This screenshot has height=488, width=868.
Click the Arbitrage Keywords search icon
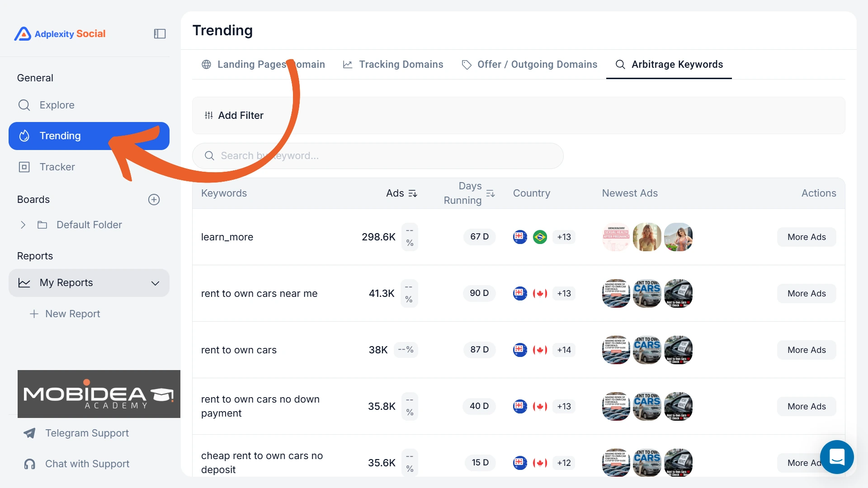[x=621, y=65]
